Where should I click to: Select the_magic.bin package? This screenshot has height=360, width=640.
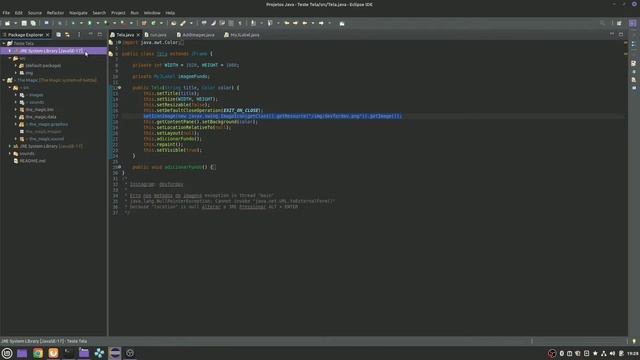[x=39, y=109]
